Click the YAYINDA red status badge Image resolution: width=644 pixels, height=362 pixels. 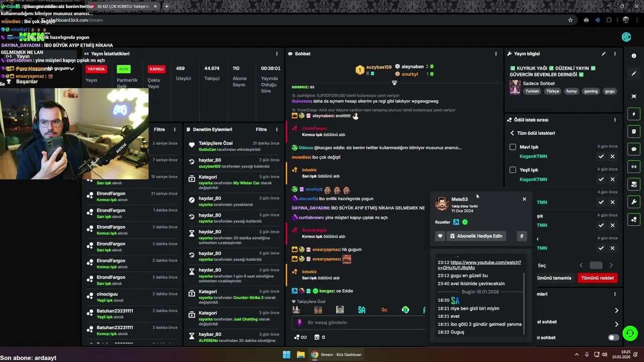(x=96, y=69)
